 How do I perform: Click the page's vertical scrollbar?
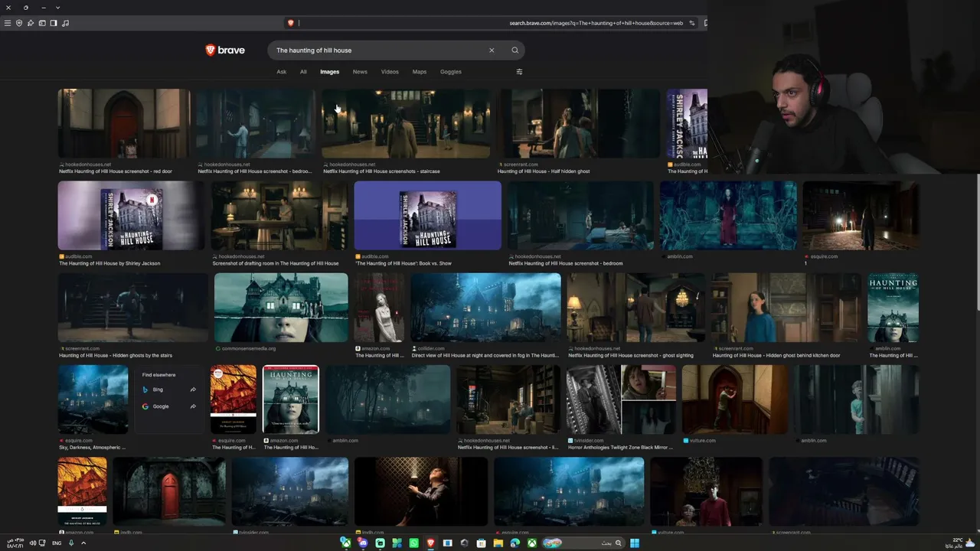point(977,241)
